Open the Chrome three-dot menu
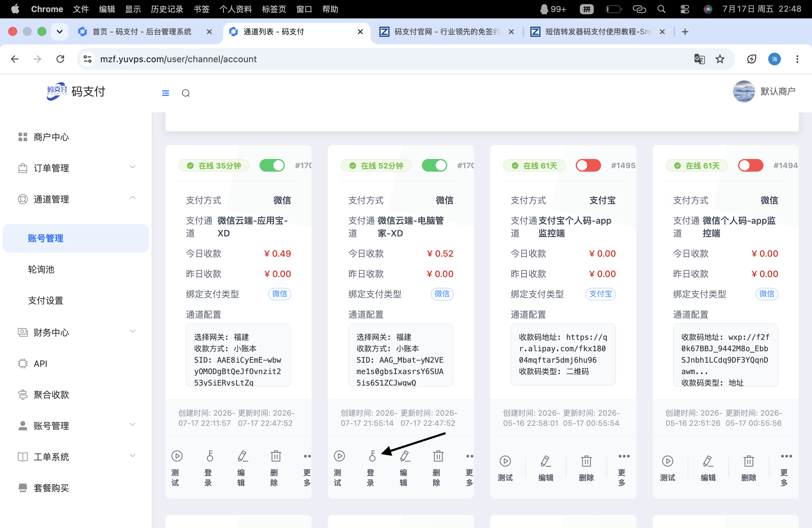Screen dimensions: 812x528 pyautogui.click(x=797, y=59)
